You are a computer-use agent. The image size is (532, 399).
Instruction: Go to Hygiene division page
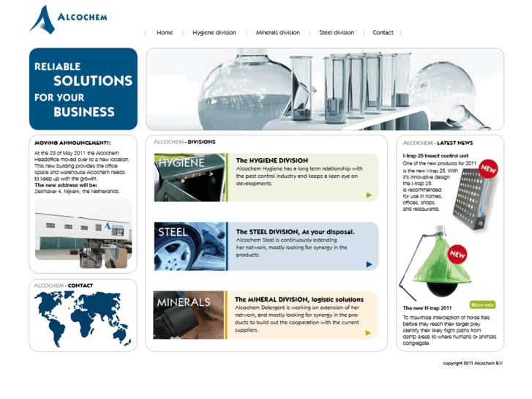point(214,33)
